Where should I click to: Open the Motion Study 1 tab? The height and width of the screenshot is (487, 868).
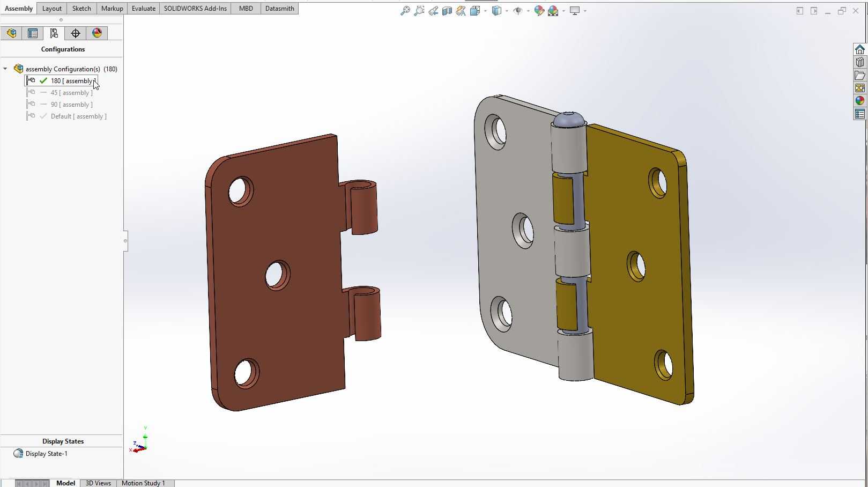(143, 483)
